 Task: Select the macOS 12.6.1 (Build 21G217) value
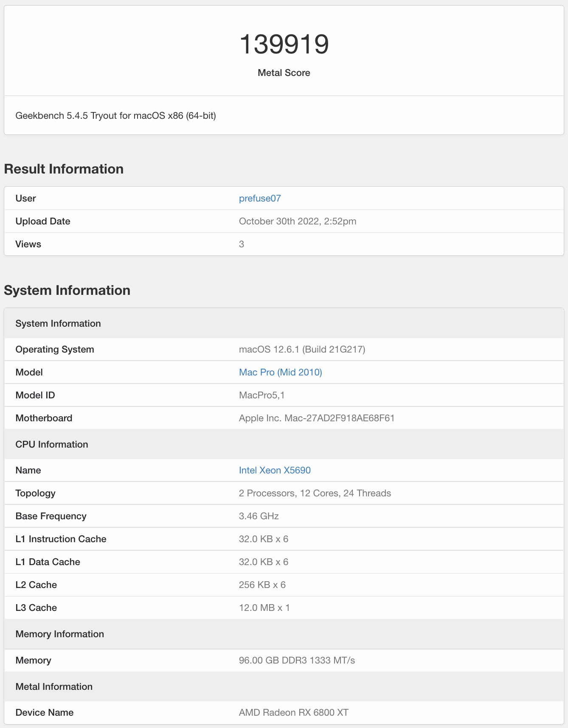pyautogui.click(x=302, y=349)
